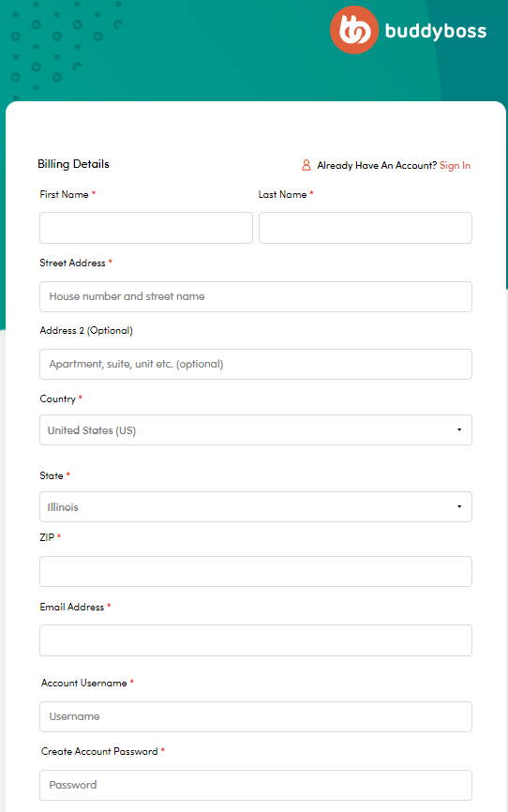Click the user profile icon beside account prompt
Image resolution: width=508 pixels, height=812 pixels.
coord(306,165)
